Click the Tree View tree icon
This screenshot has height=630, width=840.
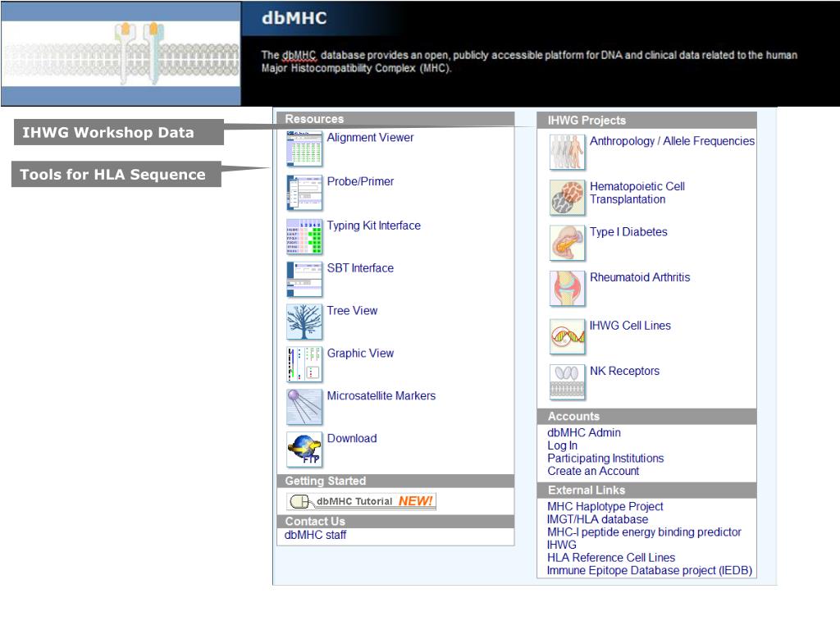tap(304, 322)
